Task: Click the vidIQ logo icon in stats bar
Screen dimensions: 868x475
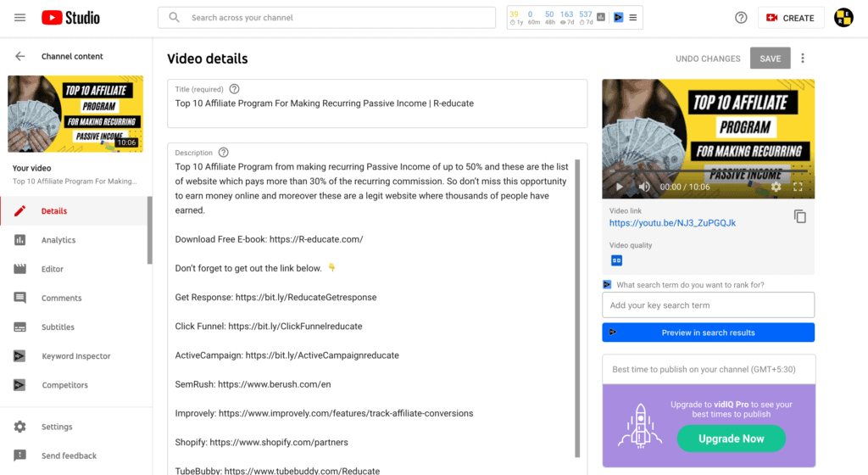Action: tap(618, 18)
